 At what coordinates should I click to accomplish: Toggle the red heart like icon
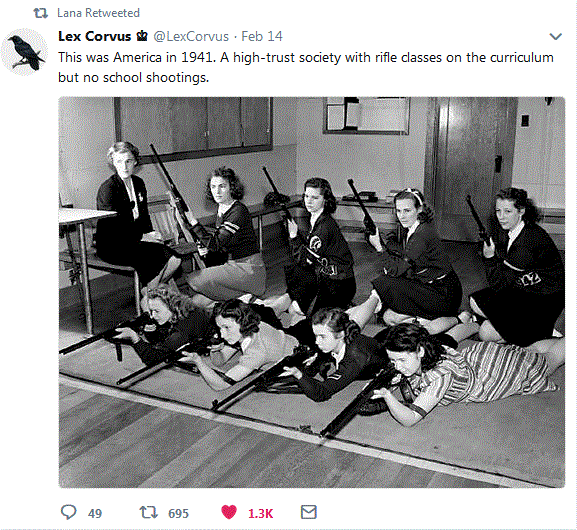pyautogui.click(x=229, y=512)
